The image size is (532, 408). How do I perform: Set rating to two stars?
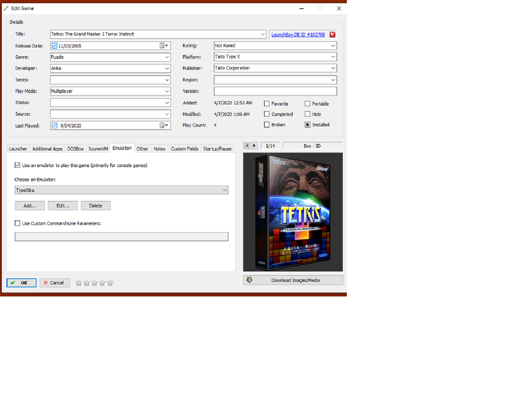[86, 283]
